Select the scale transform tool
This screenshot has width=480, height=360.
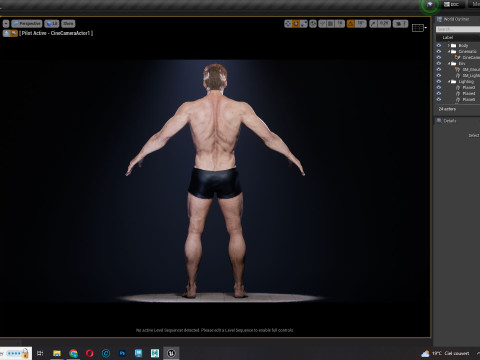(x=304, y=24)
